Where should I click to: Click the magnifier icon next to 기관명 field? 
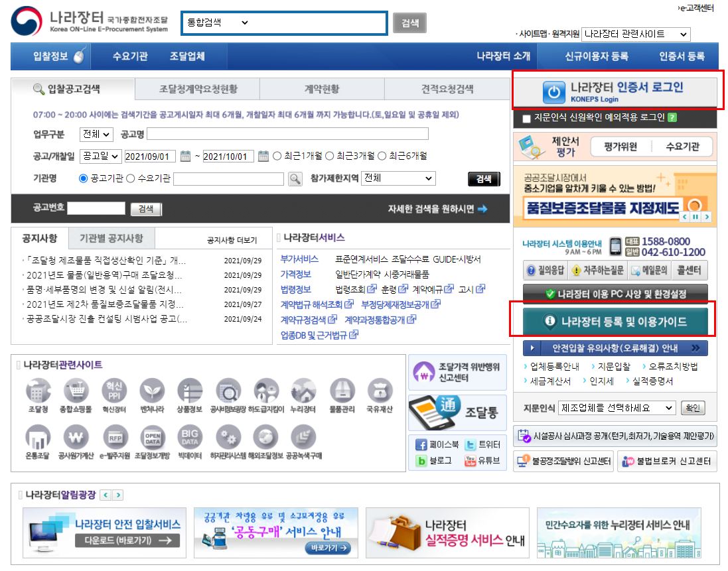tap(295, 178)
